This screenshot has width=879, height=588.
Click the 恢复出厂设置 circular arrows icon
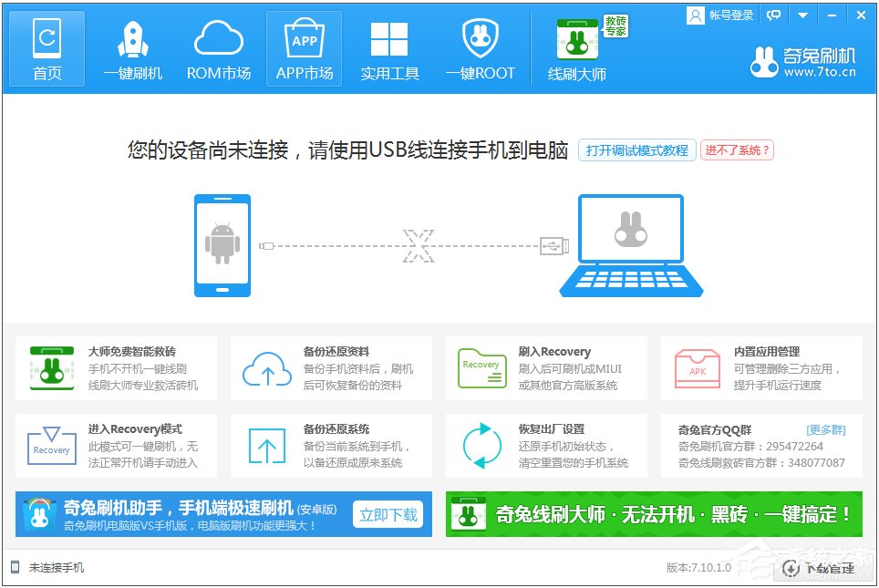482,446
